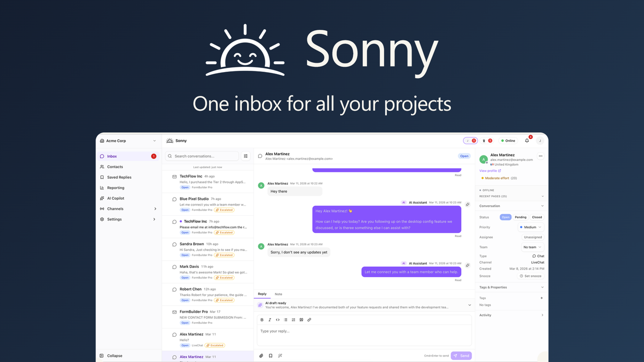
Task: Insert inline code with the code icon
Action: click(x=278, y=320)
